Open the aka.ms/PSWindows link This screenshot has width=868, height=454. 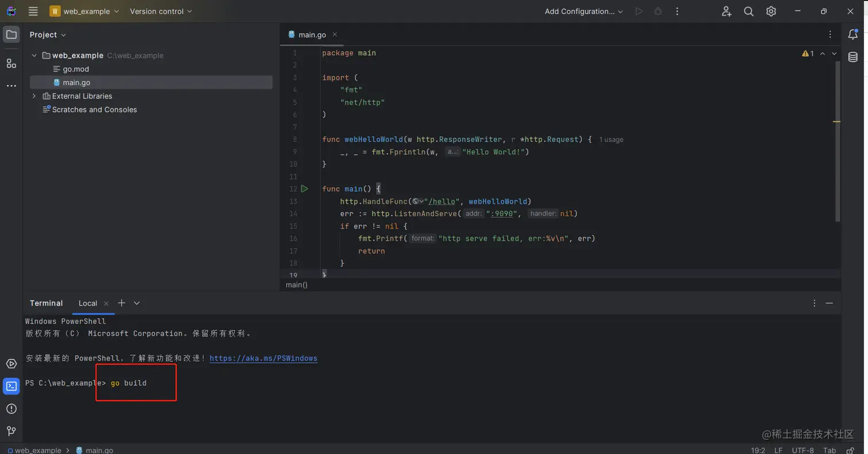(x=263, y=358)
